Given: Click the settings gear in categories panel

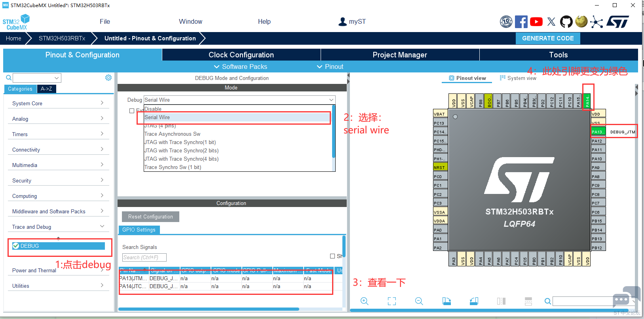Looking at the screenshot, I should [108, 78].
